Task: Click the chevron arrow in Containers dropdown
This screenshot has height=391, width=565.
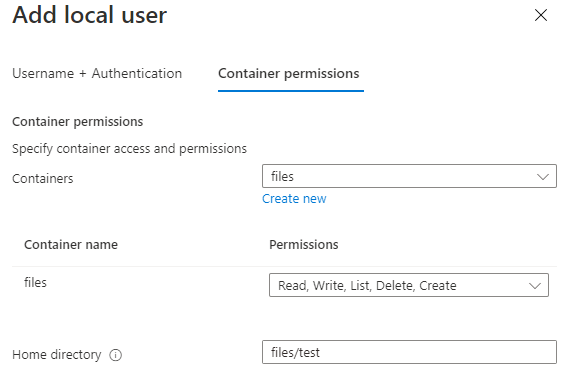Action: point(543,177)
